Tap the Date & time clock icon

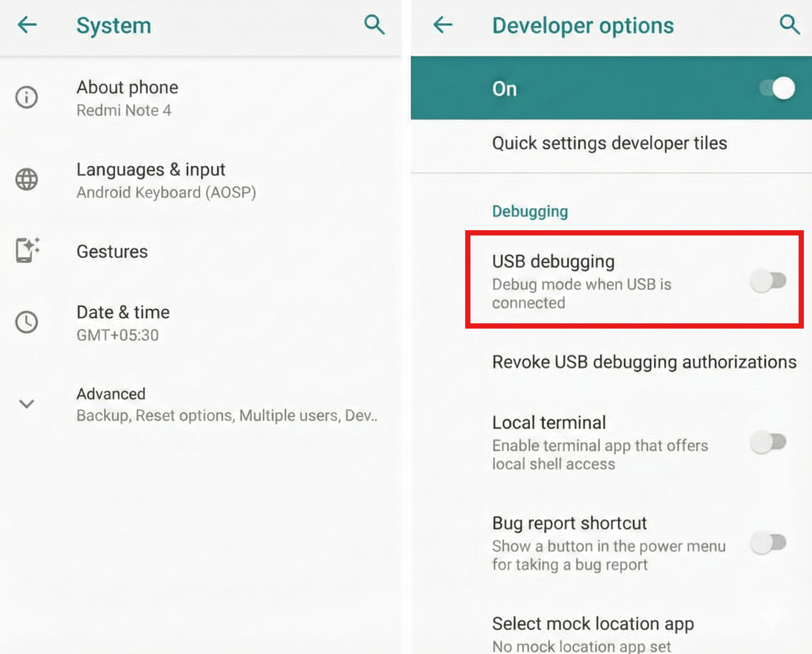tap(26, 322)
